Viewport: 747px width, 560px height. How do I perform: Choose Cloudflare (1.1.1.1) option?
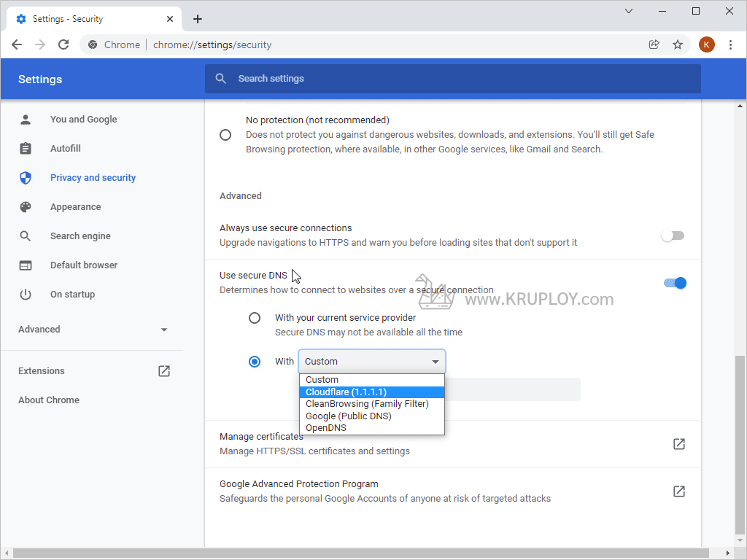click(372, 392)
